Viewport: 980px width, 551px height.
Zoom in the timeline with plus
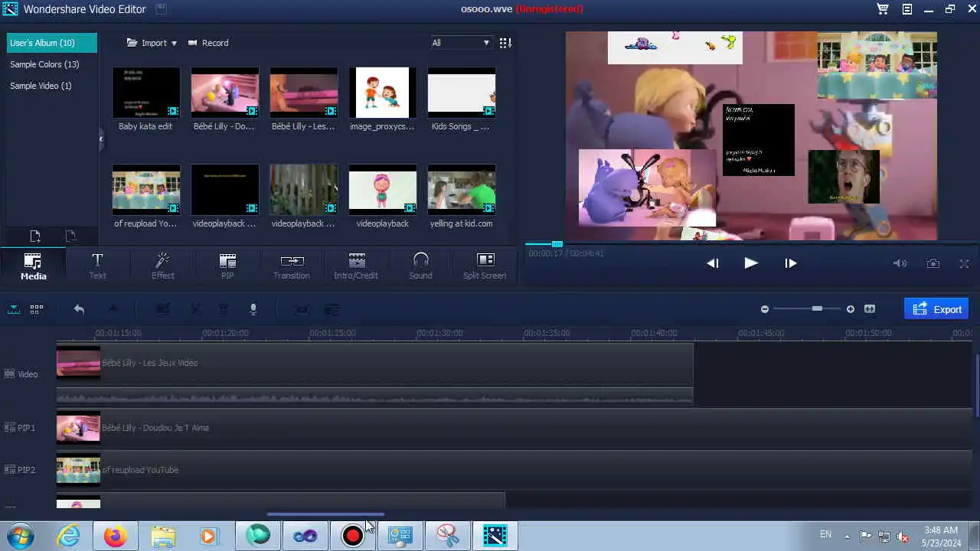click(x=850, y=309)
